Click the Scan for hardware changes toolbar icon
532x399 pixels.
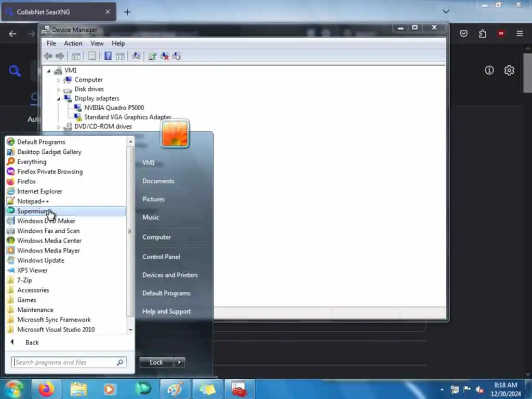pos(137,56)
